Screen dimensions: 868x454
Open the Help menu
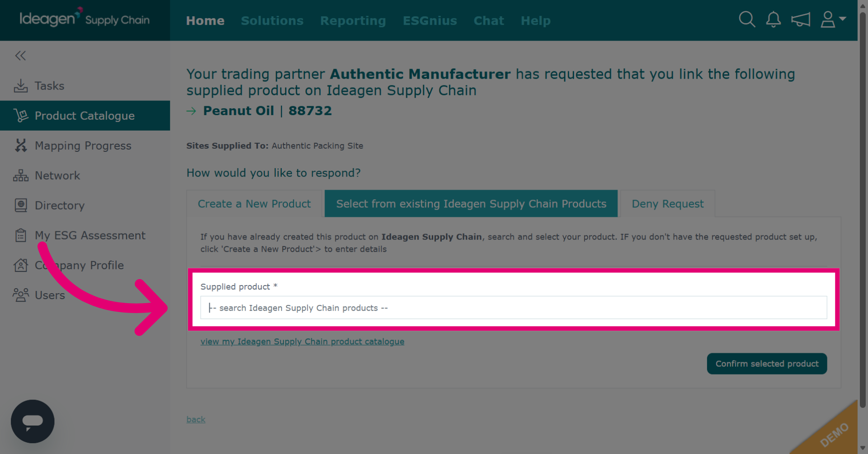(x=536, y=21)
